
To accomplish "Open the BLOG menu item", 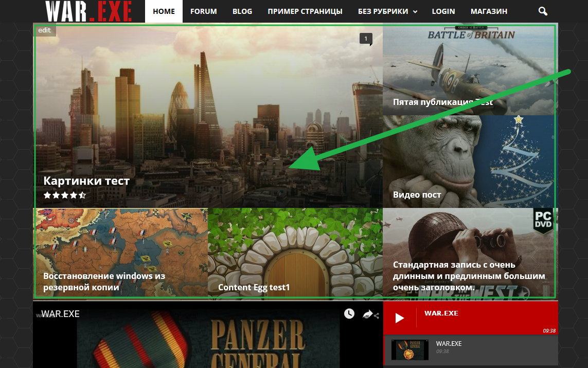I will pos(242,11).
